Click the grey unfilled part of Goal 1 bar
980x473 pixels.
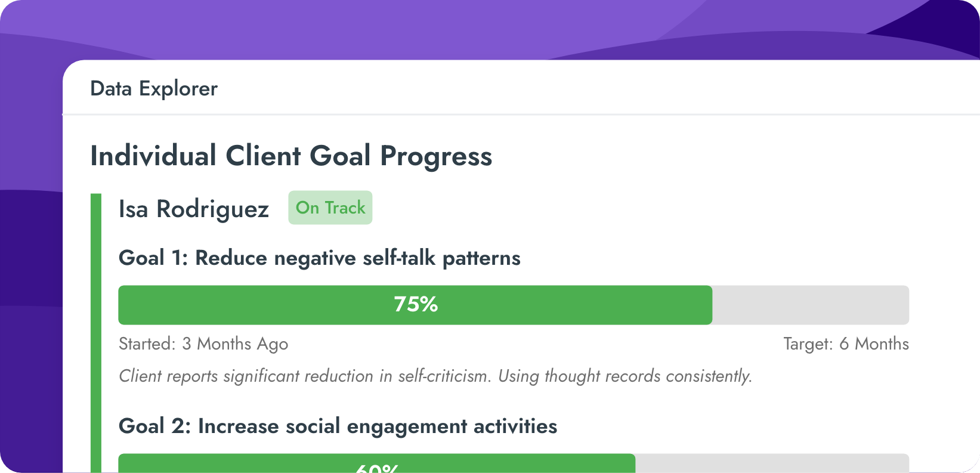pos(810,305)
